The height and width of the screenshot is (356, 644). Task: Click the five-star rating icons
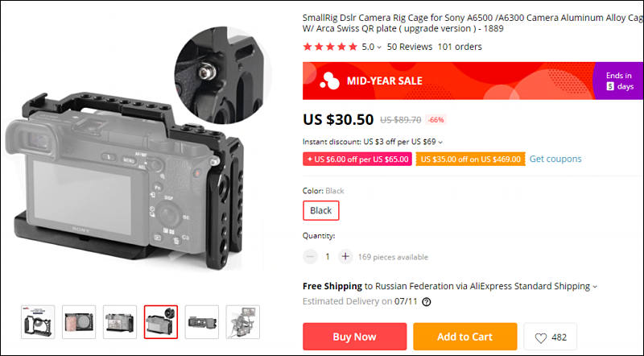coord(330,47)
